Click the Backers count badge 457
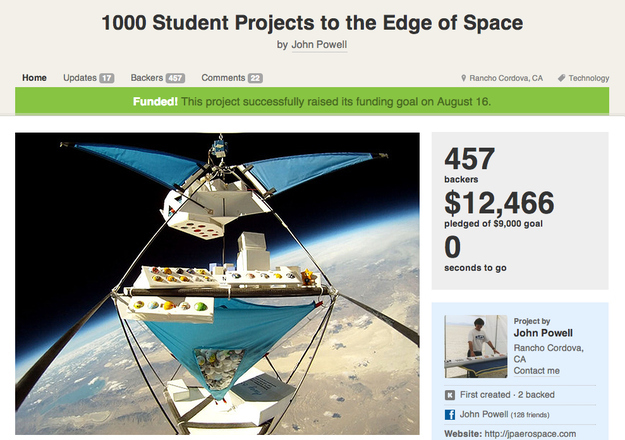 pyautogui.click(x=175, y=78)
